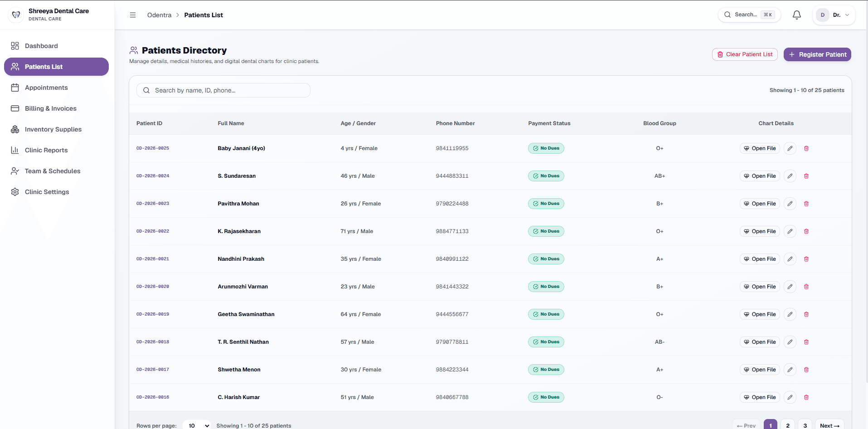This screenshot has height=429, width=868.
Task: Delete Geetha Swaminathan using trash icon
Action: point(806,314)
